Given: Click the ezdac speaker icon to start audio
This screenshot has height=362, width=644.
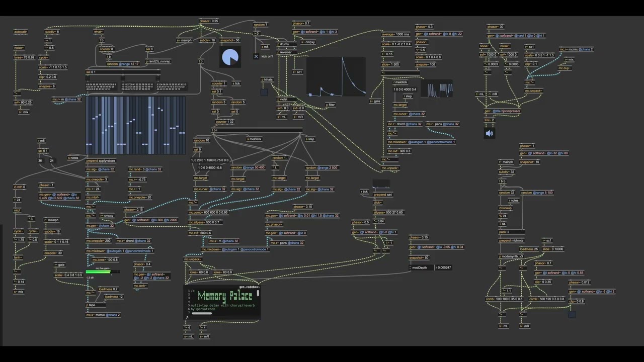Looking at the screenshot, I should pyautogui.click(x=490, y=133).
